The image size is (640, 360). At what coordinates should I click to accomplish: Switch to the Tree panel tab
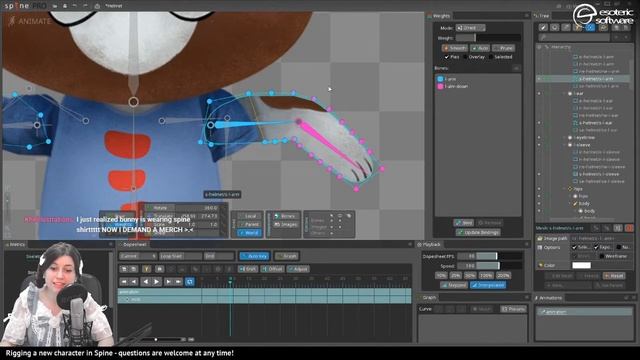[x=542, y=16]
